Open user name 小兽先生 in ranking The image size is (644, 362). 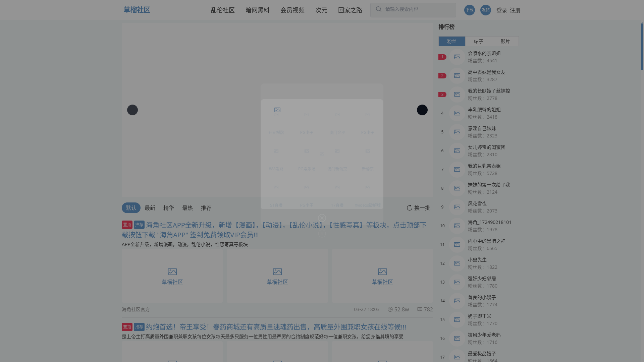[x=477, y=260]
